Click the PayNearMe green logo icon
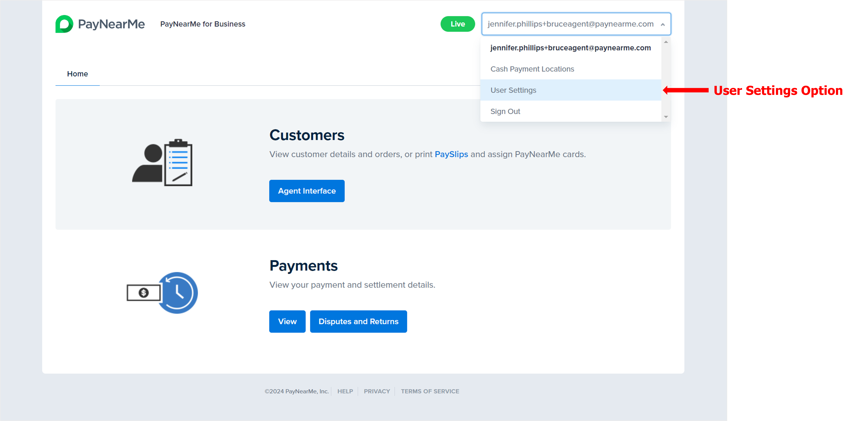Image resolution: width=868 pixels, height=421 pixels. [64, 24]
